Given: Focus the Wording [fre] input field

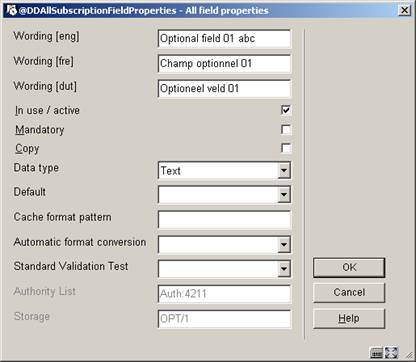Looking at the screenshot, I should pos(224,64).
